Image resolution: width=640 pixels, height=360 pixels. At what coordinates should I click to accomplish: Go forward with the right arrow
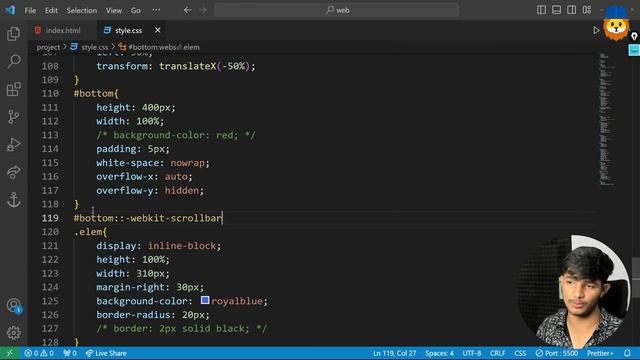point(203,10)
